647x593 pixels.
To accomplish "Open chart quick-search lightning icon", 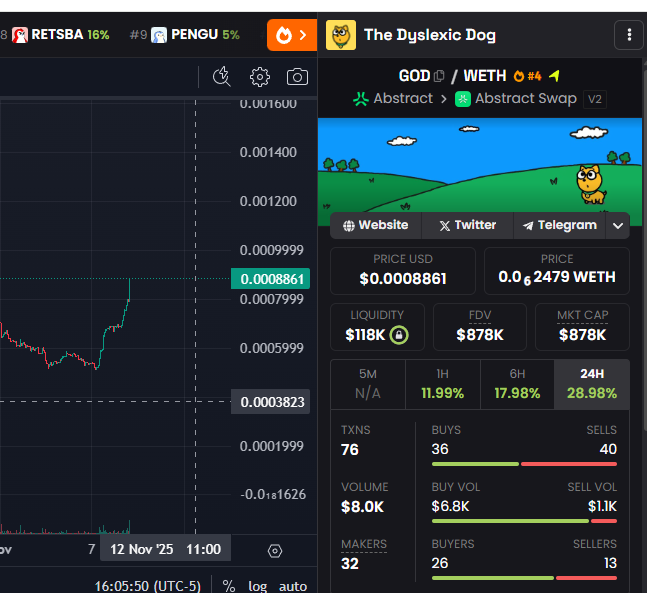I will [222, 77].
